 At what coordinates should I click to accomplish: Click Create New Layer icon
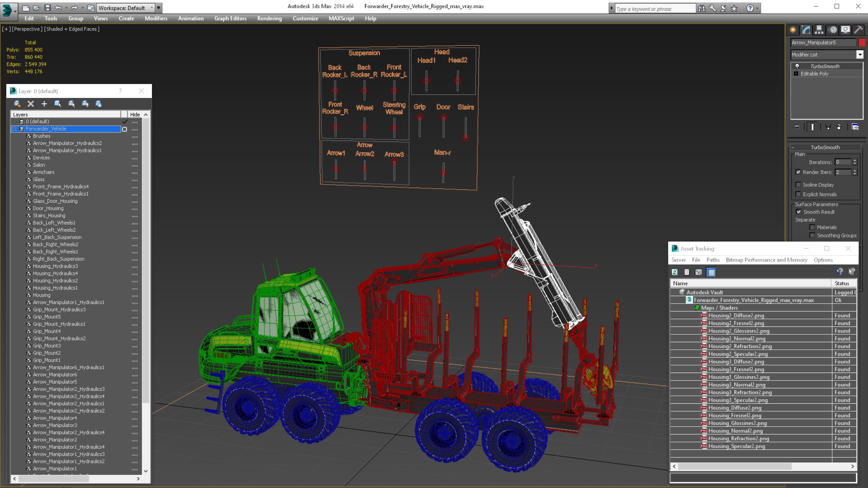(x=17, y=104)
